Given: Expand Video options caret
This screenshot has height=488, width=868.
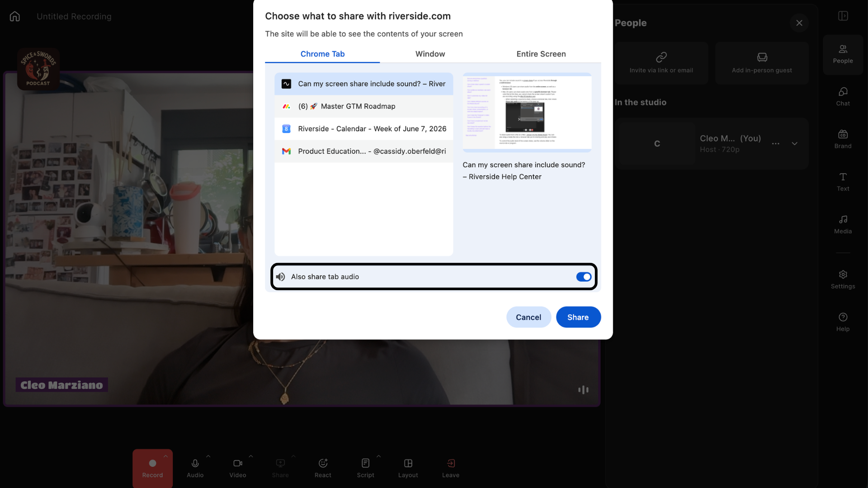Looking at the screenshot, I should coord(251,456).
